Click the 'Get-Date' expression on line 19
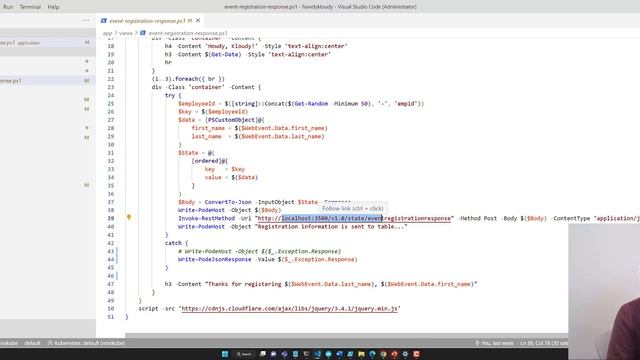 click(x=225, y=54)
